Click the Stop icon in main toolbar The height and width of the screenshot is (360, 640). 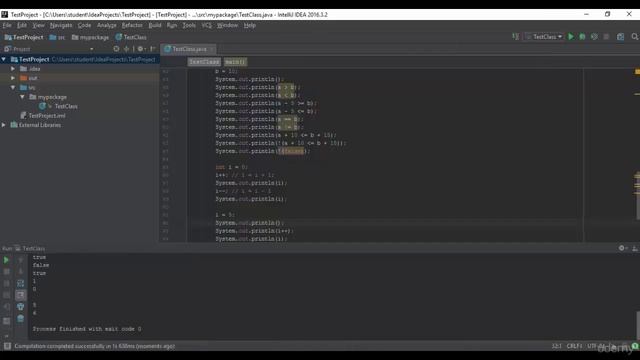pos(606,37)
